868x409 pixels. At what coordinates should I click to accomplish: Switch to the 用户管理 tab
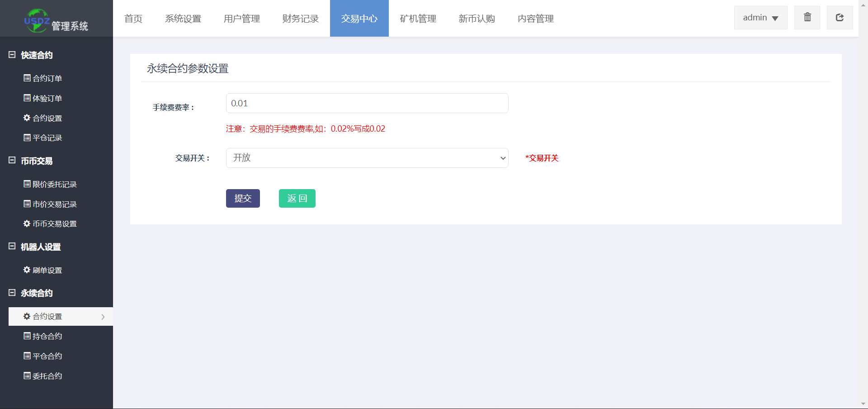(x=242, y=19)
